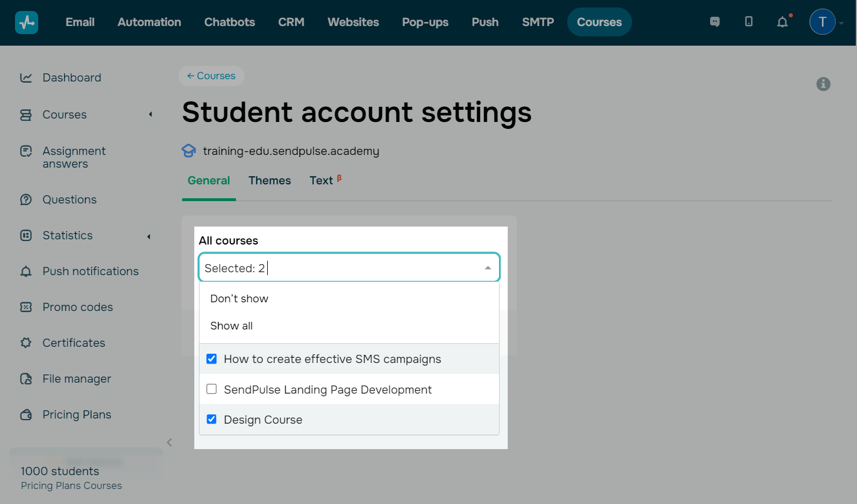Viewport: 857px width, 504px height.
Task: Uncheck How to create effective SMS campaigns
Action: (212, 359)
